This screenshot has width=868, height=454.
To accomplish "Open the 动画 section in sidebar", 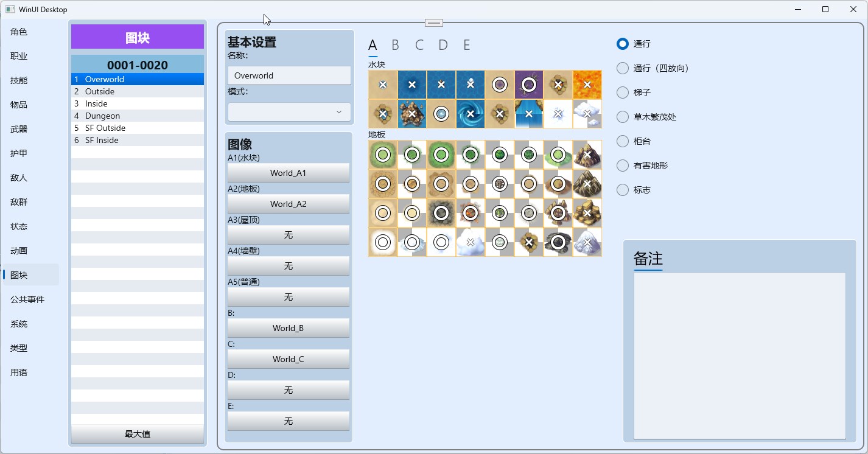I will pos(31,251).
